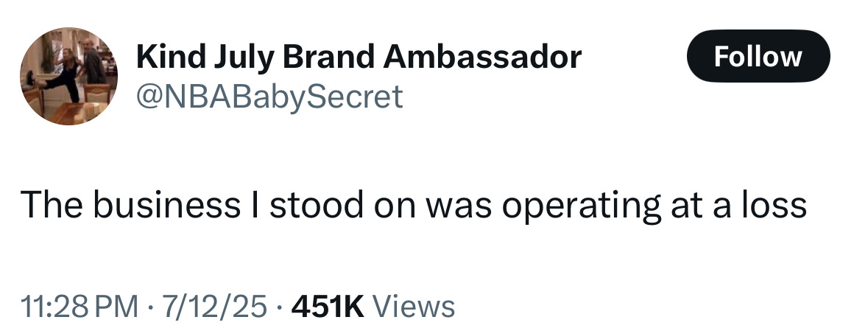This screenshot has width=868, height=331.
Task: Click the gray Views label
Action: pyautogui.click(x=414, y=306)
